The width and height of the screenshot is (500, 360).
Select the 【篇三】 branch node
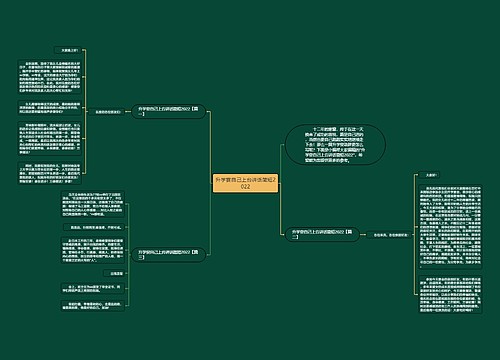pyautogui.click(x=168, y=255)
